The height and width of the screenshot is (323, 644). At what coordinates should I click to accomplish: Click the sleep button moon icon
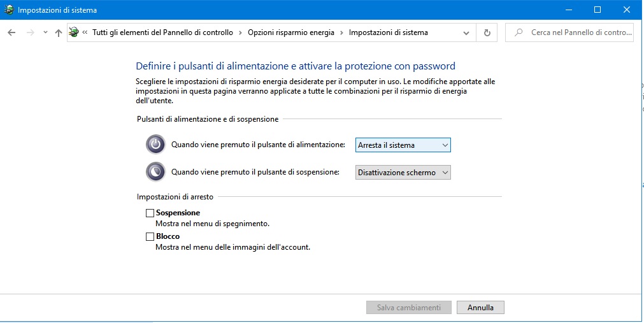pos(155,172)
